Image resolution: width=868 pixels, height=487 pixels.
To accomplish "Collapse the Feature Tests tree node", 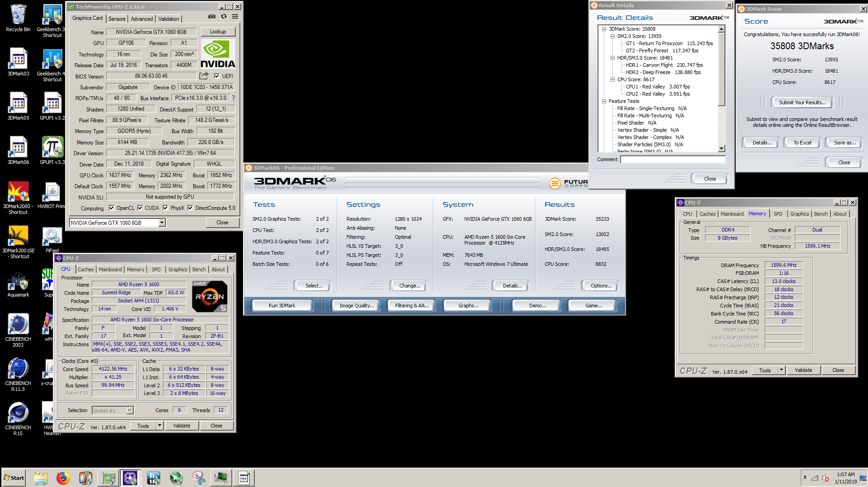I will tap(604, 101).
